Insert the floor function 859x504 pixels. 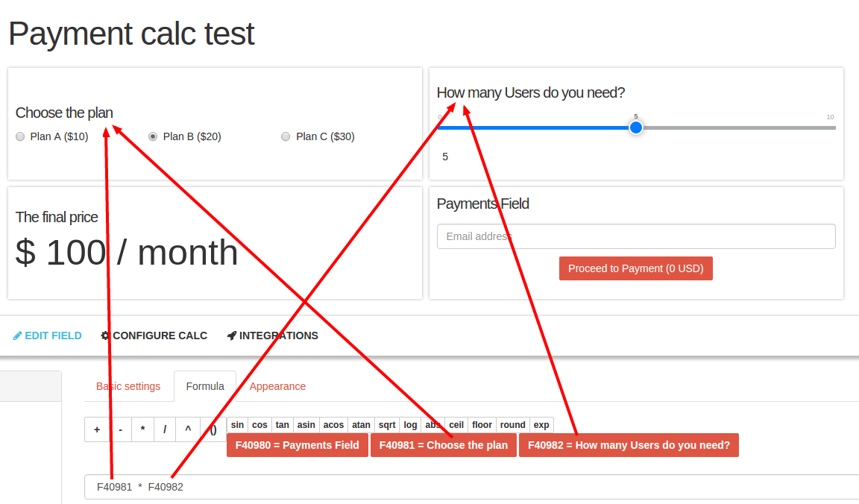482,424
